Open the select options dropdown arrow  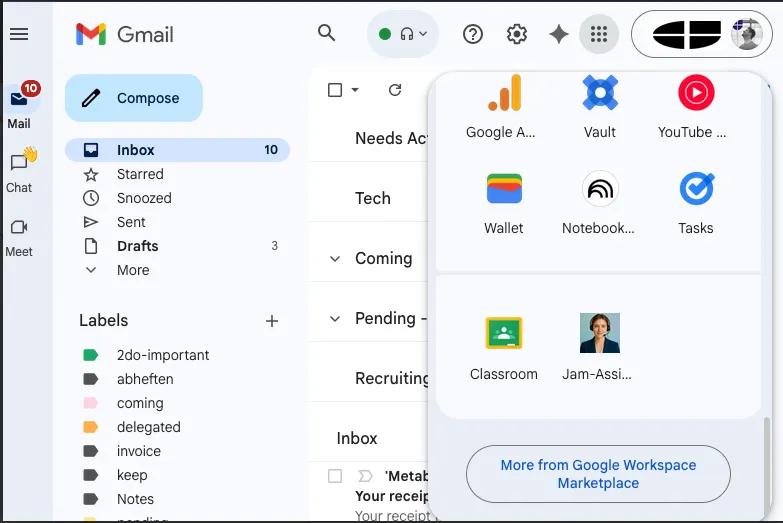(355, 90)
